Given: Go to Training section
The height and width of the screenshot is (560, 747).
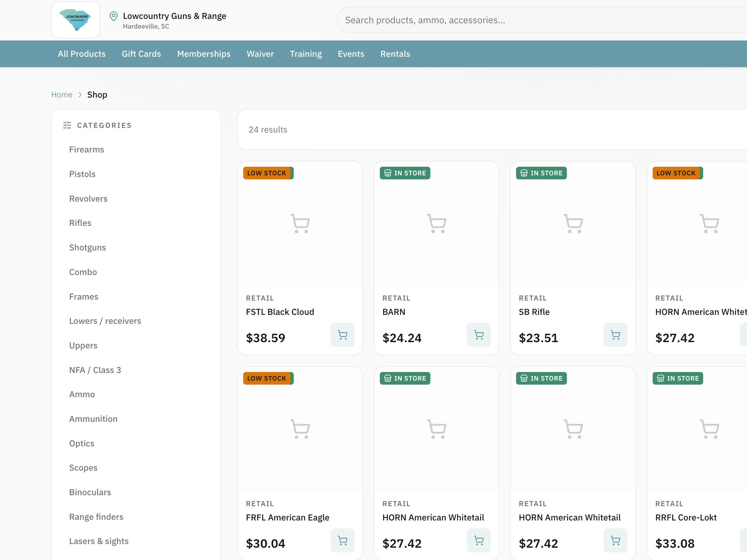Looking at the screenshot, I should pos(306,54).
